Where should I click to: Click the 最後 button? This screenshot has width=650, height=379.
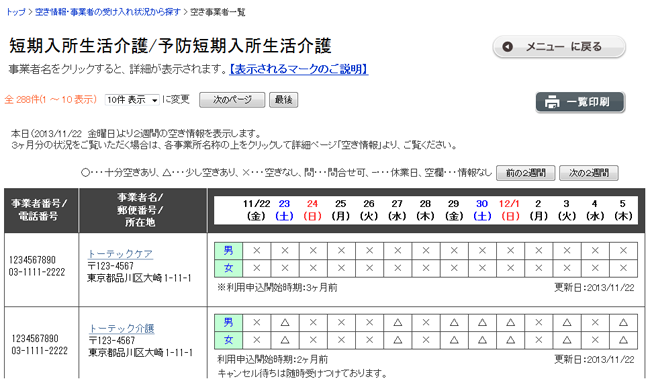click(284, 100)
